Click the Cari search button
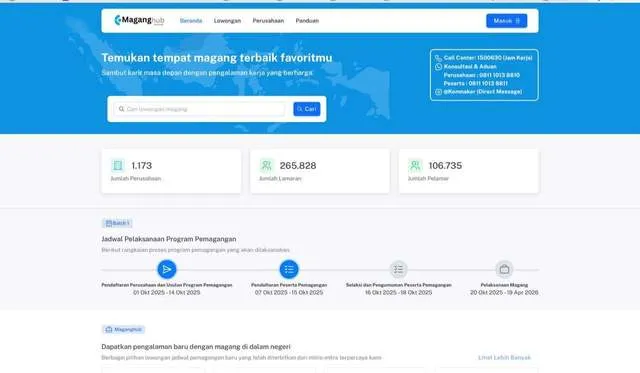The height and width of the screenshot is (373, 640). [307, 109]
